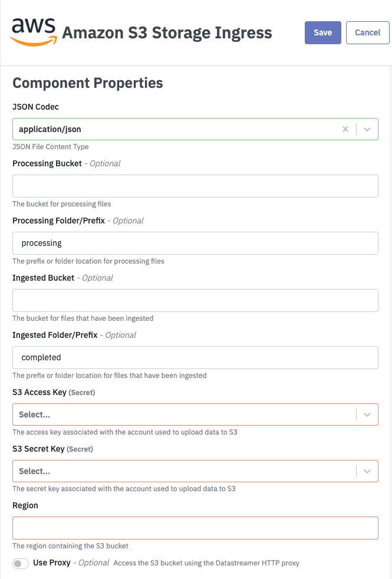Click the Cancel button
Screen dimensions: 392x579
pyautogui.click(x=367, y=32)
